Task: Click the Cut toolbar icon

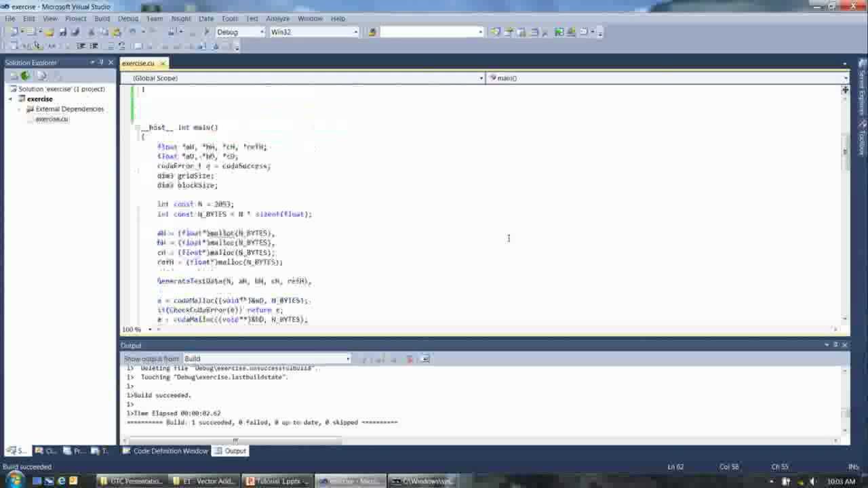Action: (x=92, y=32)
